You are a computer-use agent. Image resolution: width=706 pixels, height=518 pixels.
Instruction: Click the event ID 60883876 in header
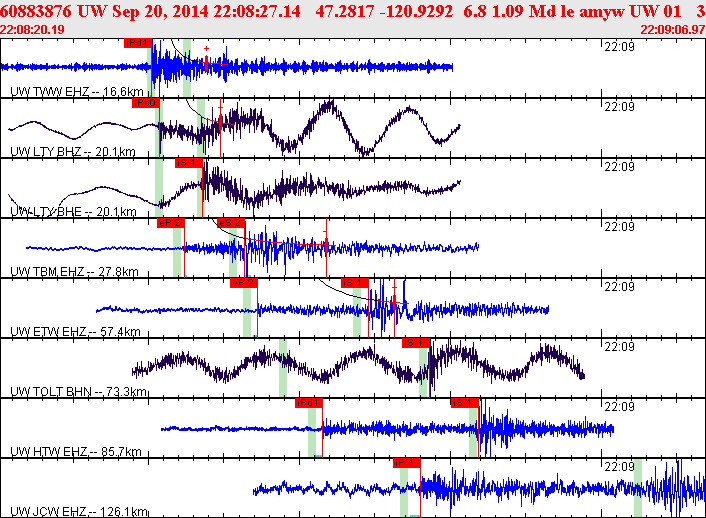pyautogui.click(x=36, y=11)
